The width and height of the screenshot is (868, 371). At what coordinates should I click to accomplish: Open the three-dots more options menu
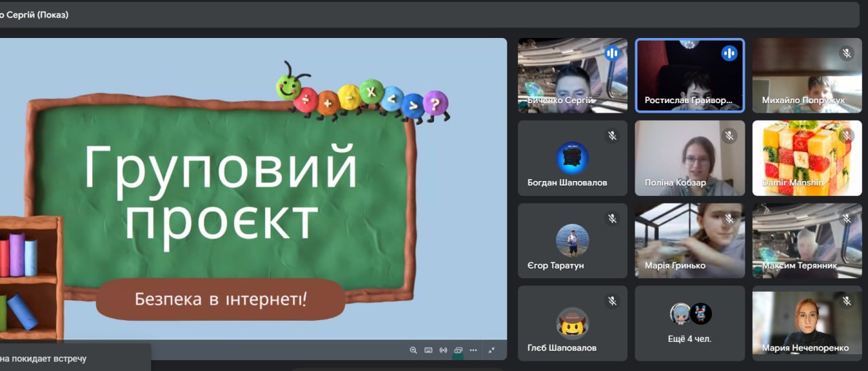click(473, 350)
